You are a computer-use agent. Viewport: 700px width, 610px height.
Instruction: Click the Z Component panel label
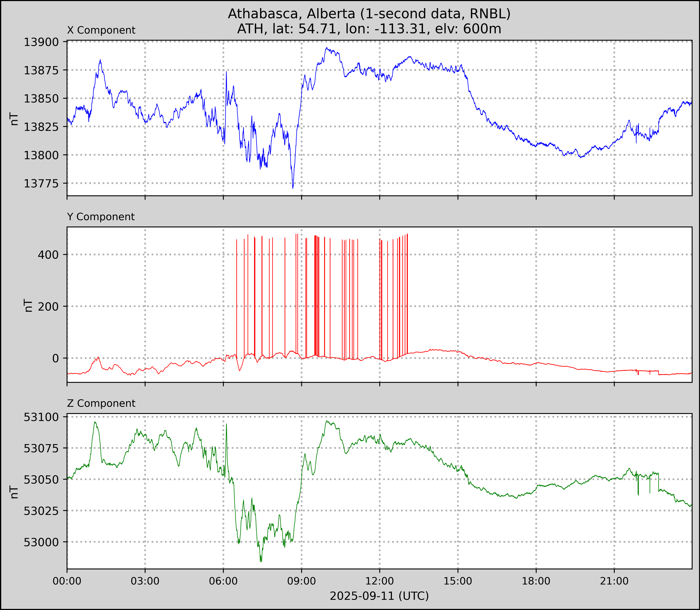(x=101, y=403)
